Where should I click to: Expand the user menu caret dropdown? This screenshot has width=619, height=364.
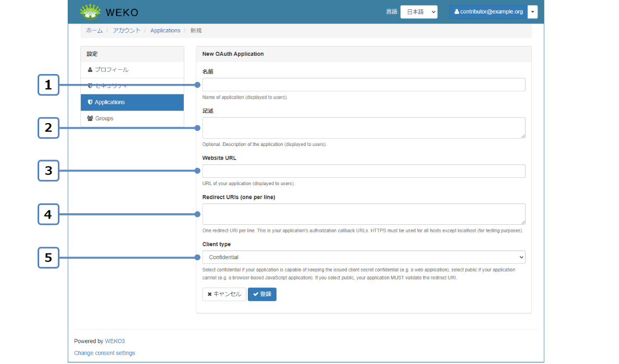coord(532,12)
